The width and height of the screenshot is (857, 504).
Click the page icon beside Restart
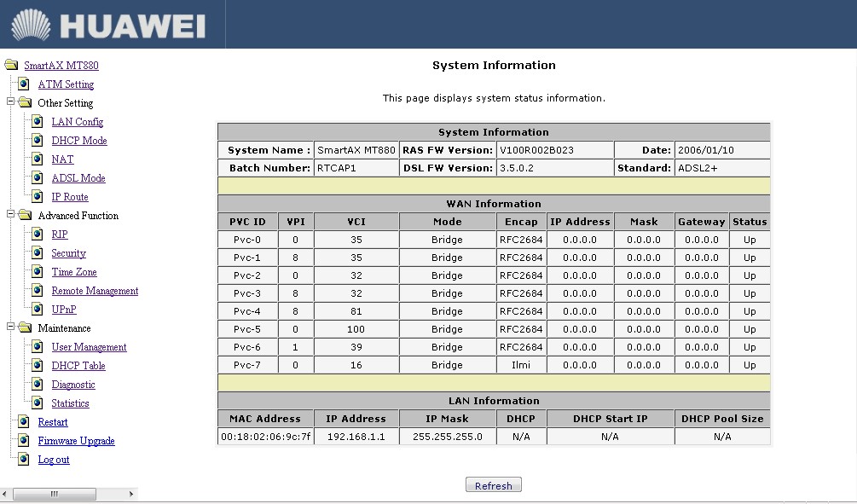[24, 421]
